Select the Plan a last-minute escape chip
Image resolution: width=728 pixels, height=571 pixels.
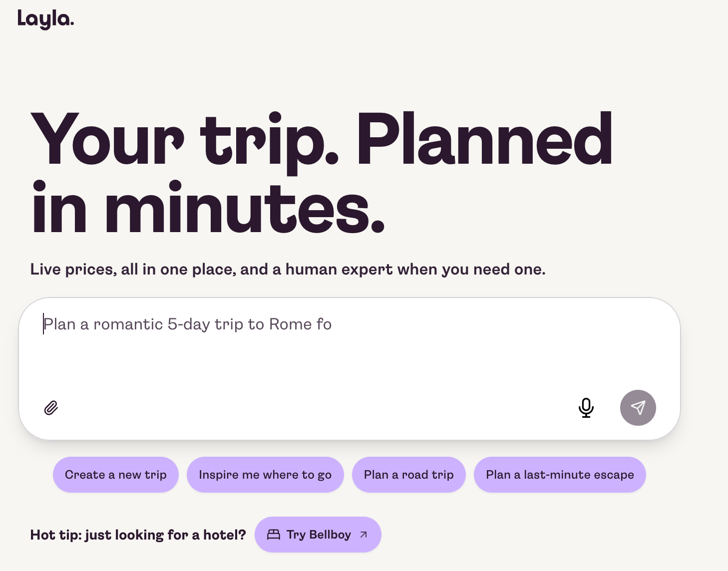click(x=560, y=475)
